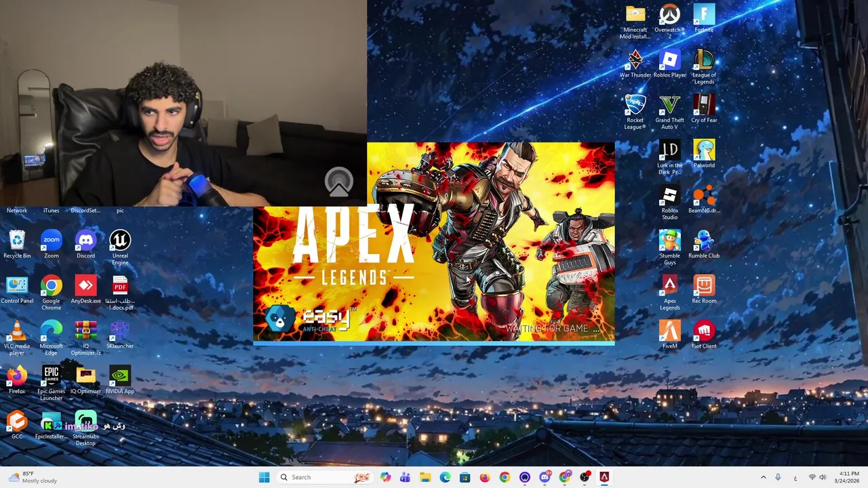
Task: Click the iTunes desktop label
Action: [x=51, y=210]
